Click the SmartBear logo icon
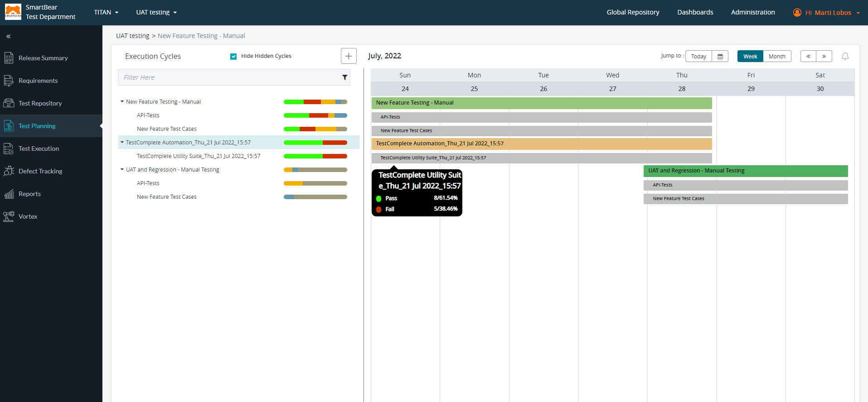Image resolution: width=868 pixels, height=402 pixels. tap(13, 12)
